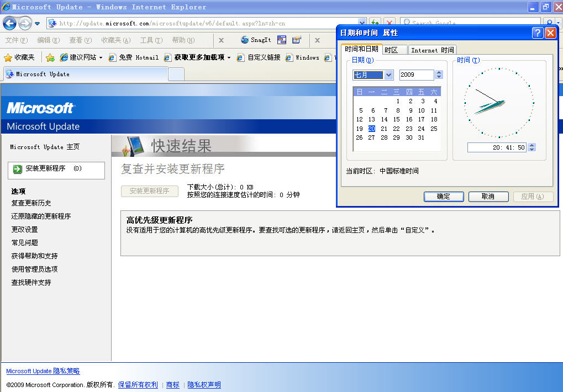
Task: Open 常见问题 link
Action: click(x=24, y=243)
